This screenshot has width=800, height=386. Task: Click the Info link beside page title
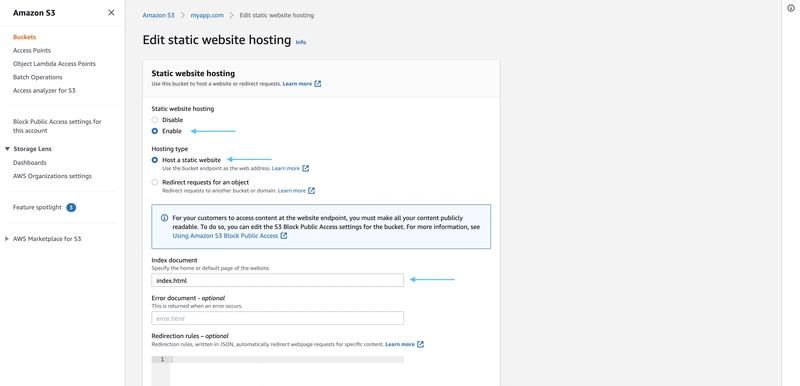point(301,42)
